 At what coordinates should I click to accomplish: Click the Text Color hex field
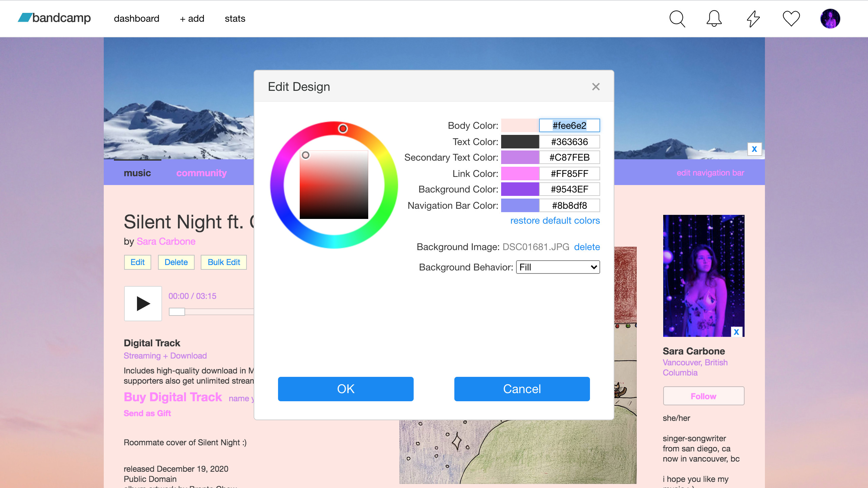click(x=569, y=142)
